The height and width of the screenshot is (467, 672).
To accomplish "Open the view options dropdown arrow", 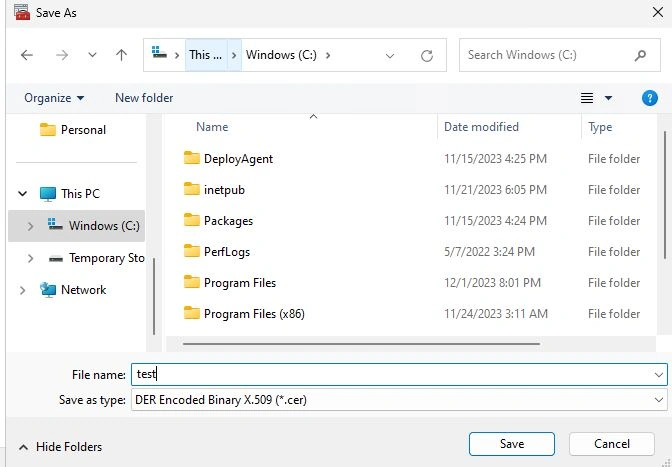I will [x=608, y=98].
